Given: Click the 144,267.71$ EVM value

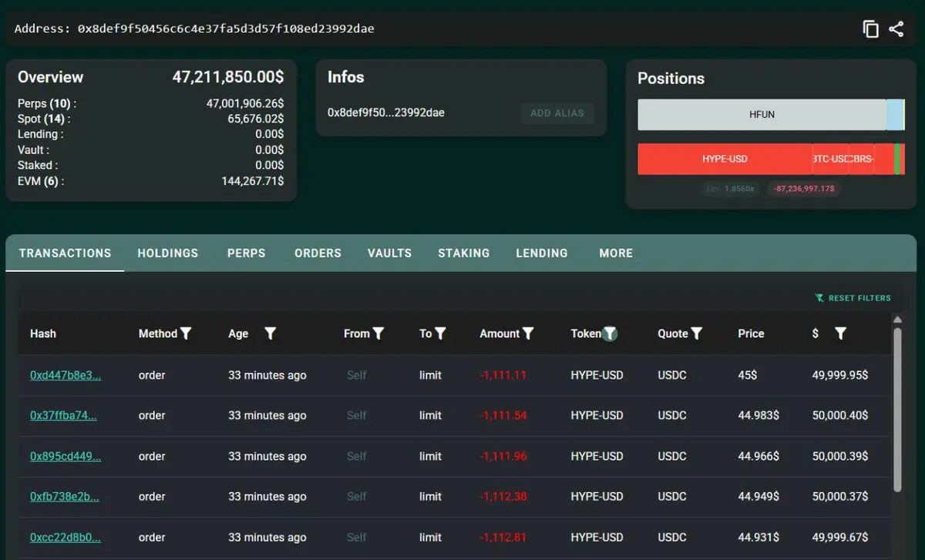Looking at the screenshot, I should click(253, 181).
